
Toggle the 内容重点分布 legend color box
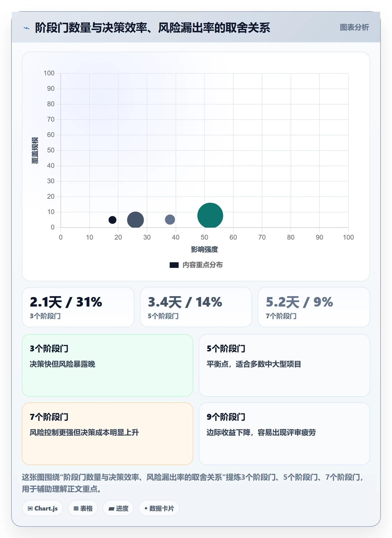pyautogui.click(x=174, y=265)
